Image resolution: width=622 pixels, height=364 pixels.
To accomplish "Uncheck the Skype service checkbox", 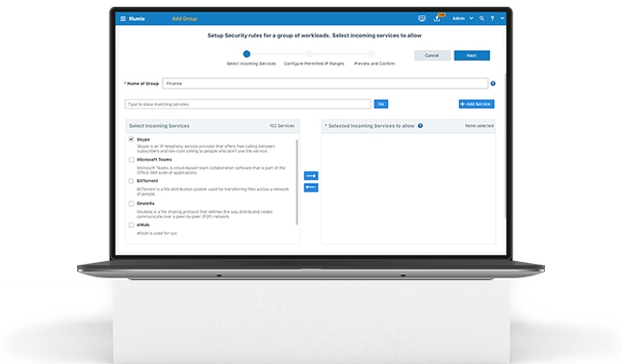I will point(131,139).
